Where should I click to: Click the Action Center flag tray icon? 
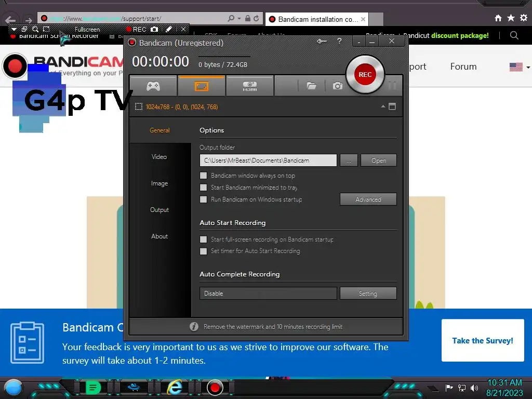(449, 388)
